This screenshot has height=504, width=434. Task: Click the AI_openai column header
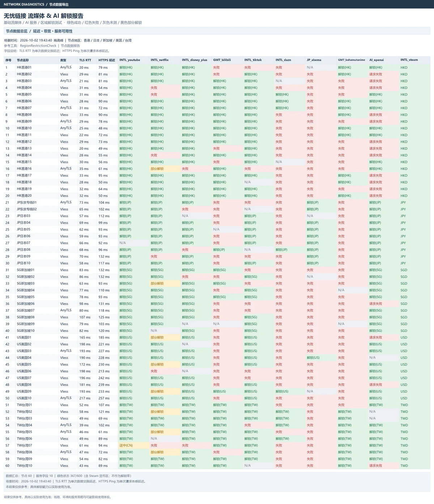pos(376,60)
